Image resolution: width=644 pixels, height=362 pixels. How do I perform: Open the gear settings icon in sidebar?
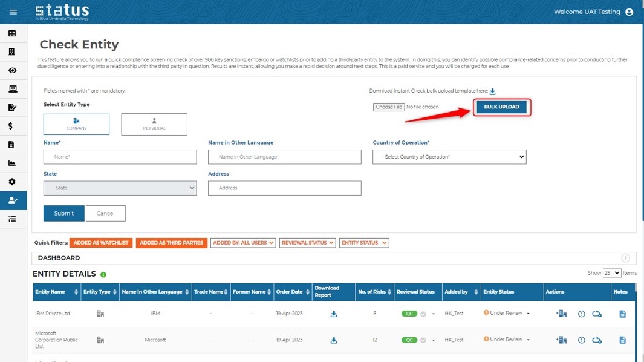tap(12, 182)
